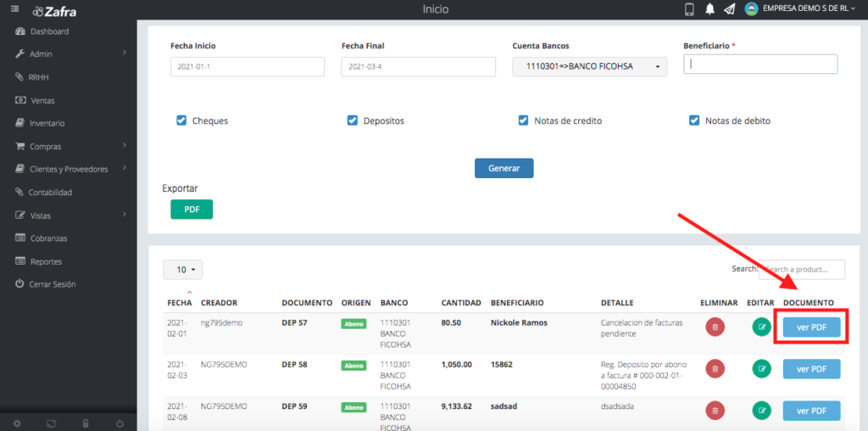Export report with green PDF button
This screenshot has width=868, height=431.
(x=192, y=210)
